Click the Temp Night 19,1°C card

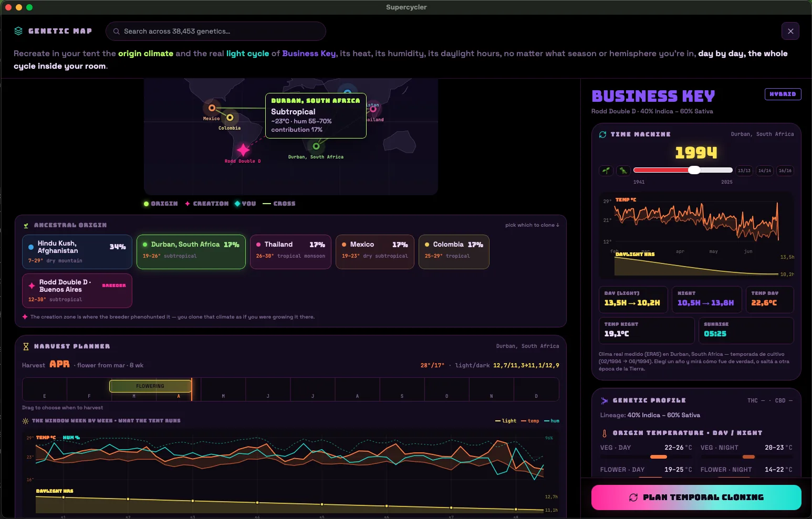point(647,331)
